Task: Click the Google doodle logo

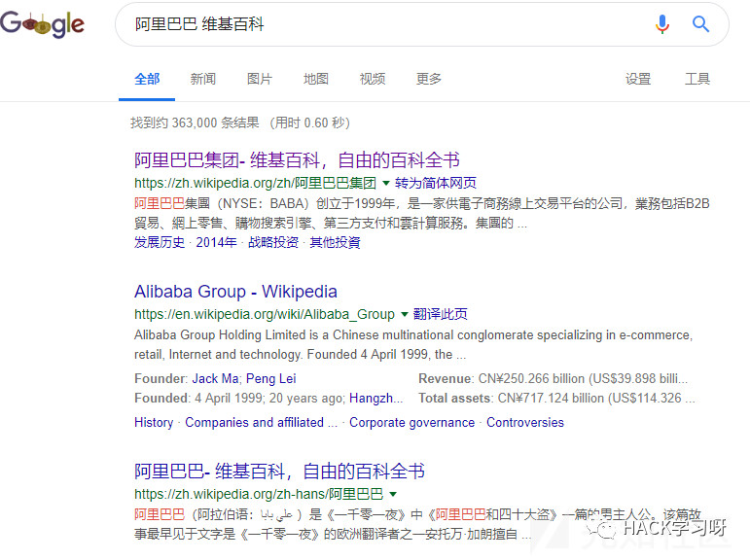Action: click(42, 24)
